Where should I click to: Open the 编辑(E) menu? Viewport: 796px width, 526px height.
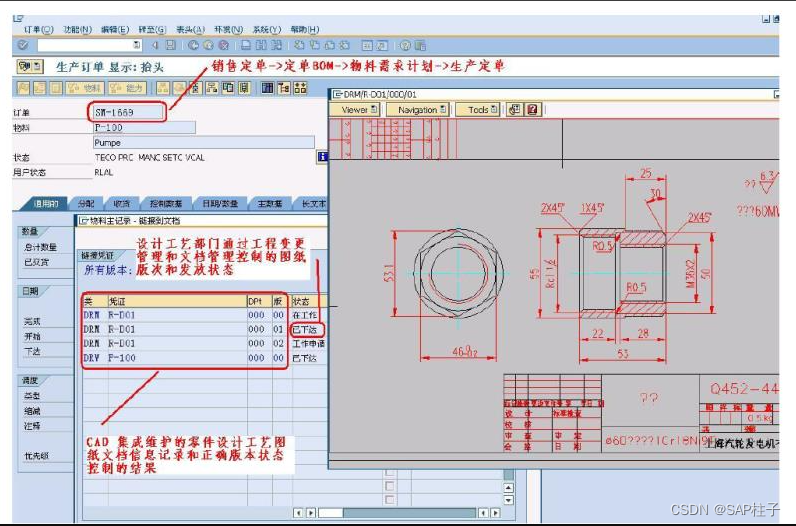115,30
